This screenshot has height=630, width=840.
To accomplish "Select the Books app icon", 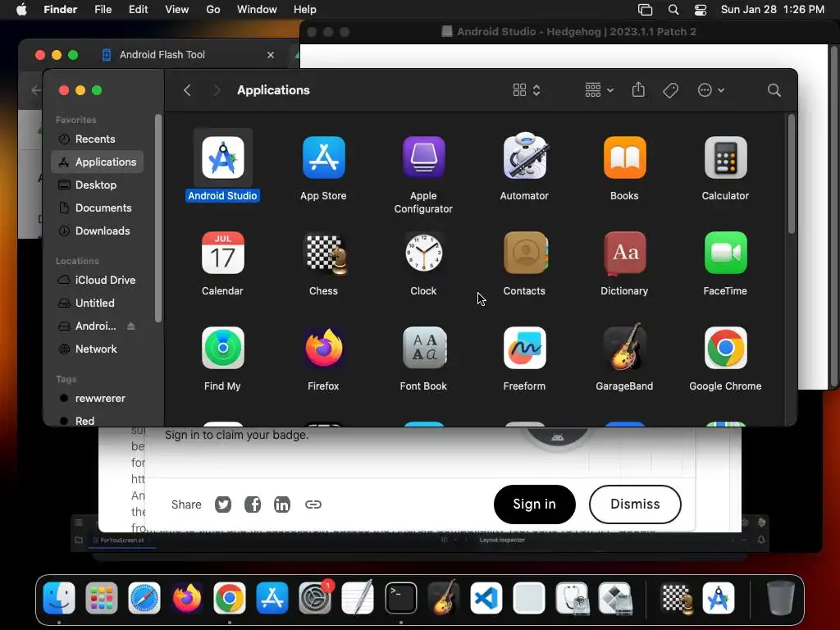I will tap(624, 157).
